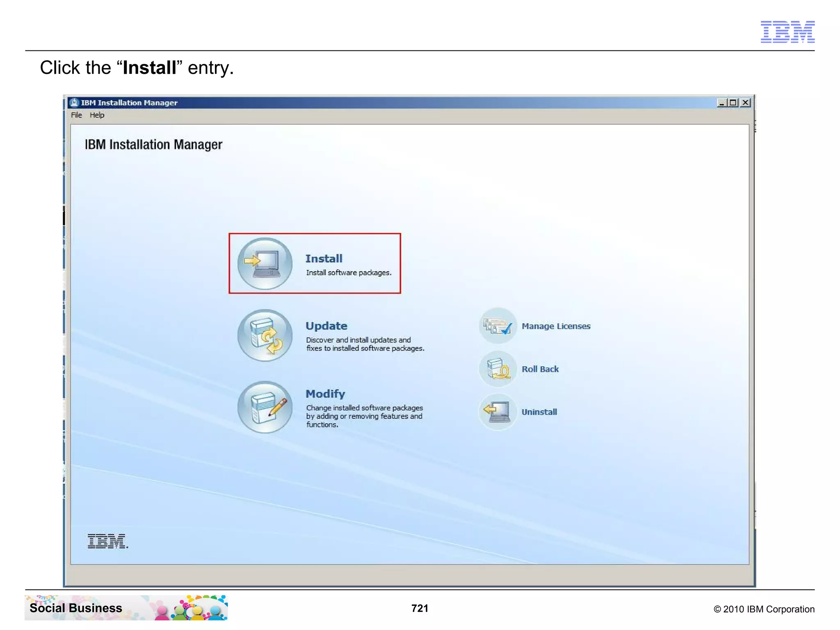Open the Help menu
This screenshot has height=630, width=840.
tap(97, 115)
